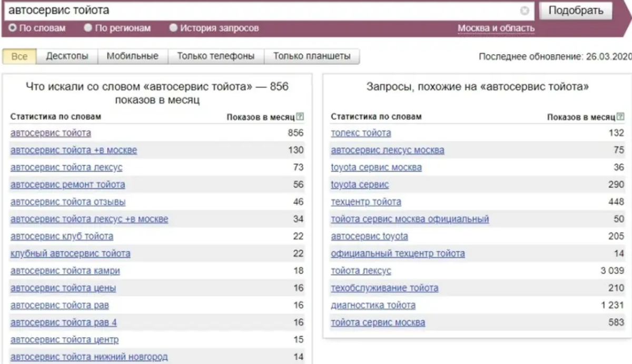Open 'автосервис тойота лексус +в москве' link

(x=90, y=219)
